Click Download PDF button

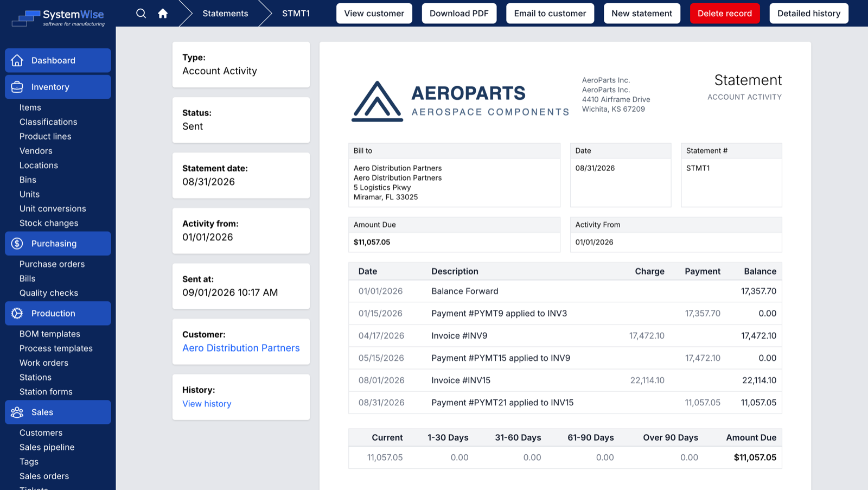click(459, 13)
